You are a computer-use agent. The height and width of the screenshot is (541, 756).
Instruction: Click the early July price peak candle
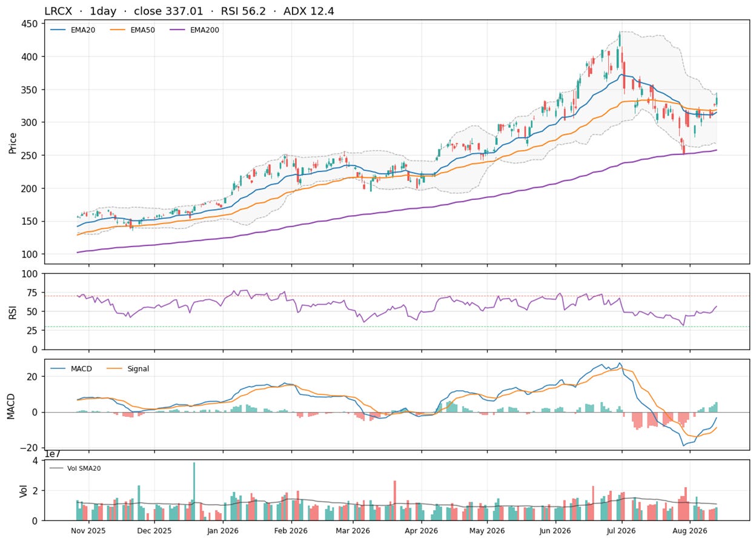coord(620,39)
